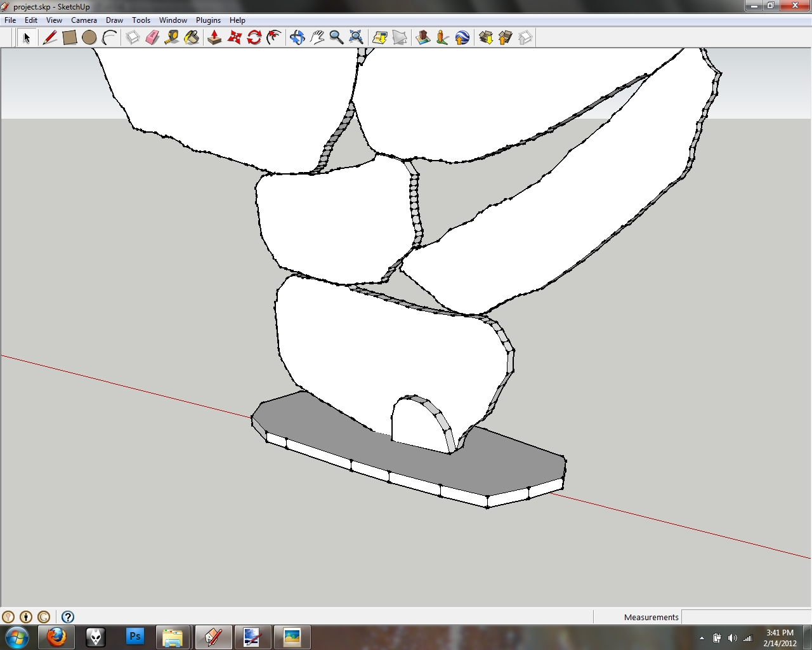Choose the Zoom magnifier tool

tap(336, 38)
